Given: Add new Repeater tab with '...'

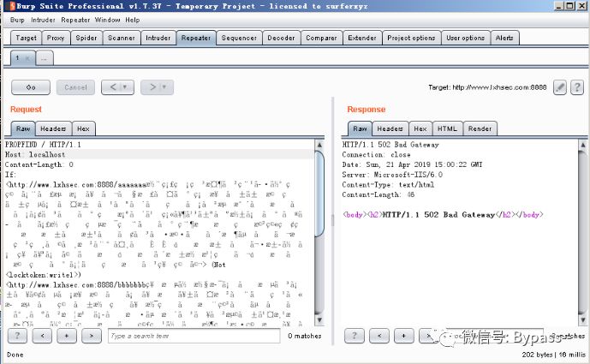Looking at the screenshot, I should tap(45, 58).
